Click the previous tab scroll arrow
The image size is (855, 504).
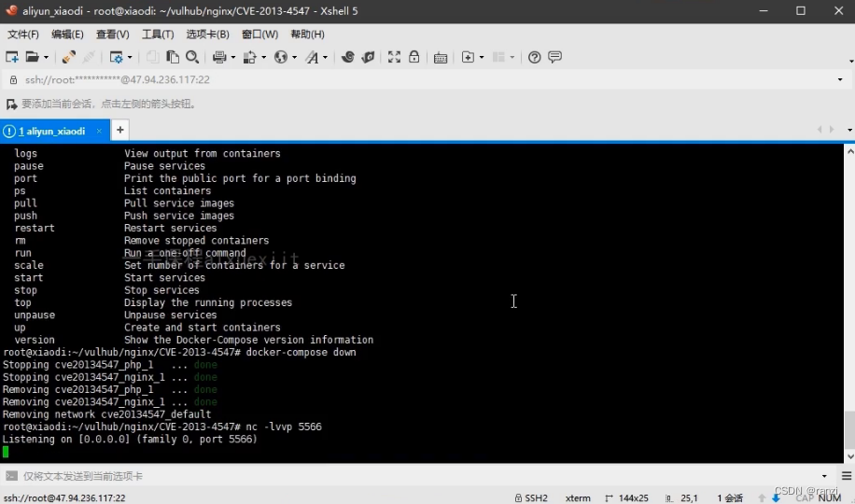click(x=819, y=130)
